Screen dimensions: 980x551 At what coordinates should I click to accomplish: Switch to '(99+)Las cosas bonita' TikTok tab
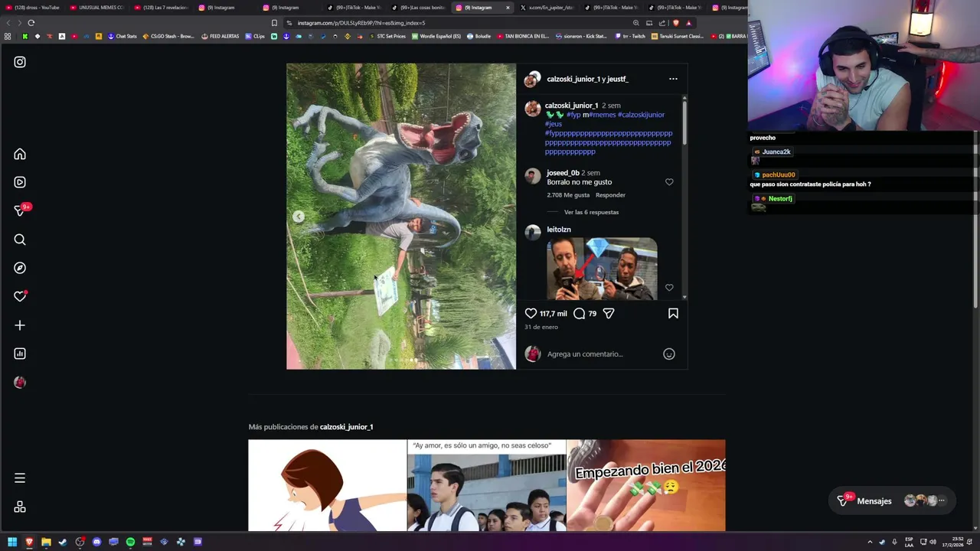[418, 8]
